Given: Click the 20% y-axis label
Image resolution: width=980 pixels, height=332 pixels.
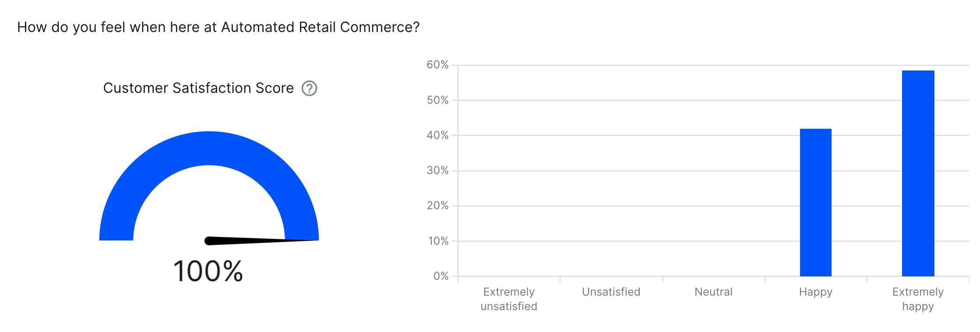Looking at the screenshot, I should click(437, 206).
